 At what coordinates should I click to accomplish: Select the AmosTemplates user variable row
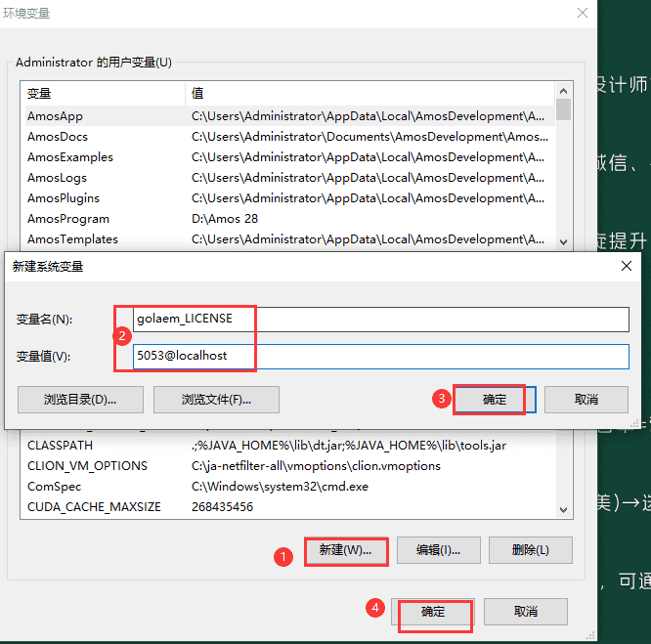click(x=289, y=239)
